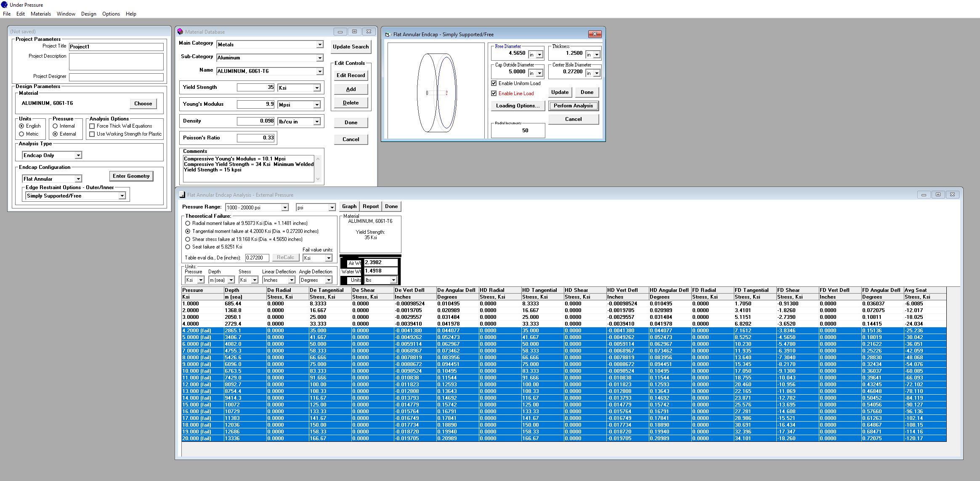980x481 pixels.
Task: Click the Flat Annular Endcap dialog icon
Action: (x=388, y=35)
